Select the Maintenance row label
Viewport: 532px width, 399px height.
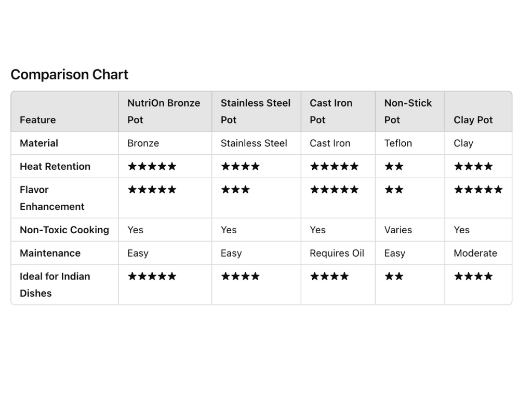[x=50, y=254]
